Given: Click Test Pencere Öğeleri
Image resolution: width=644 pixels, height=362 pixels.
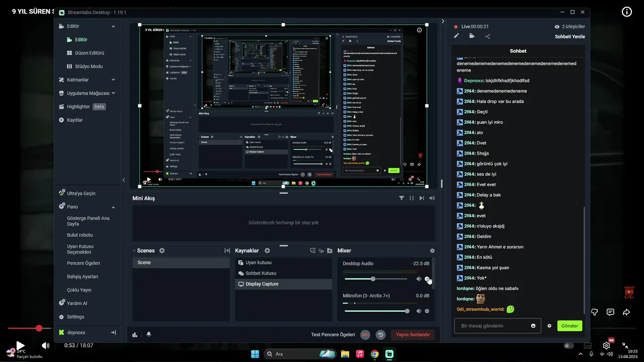Looking at the screenshot, I should pos(333,334).
